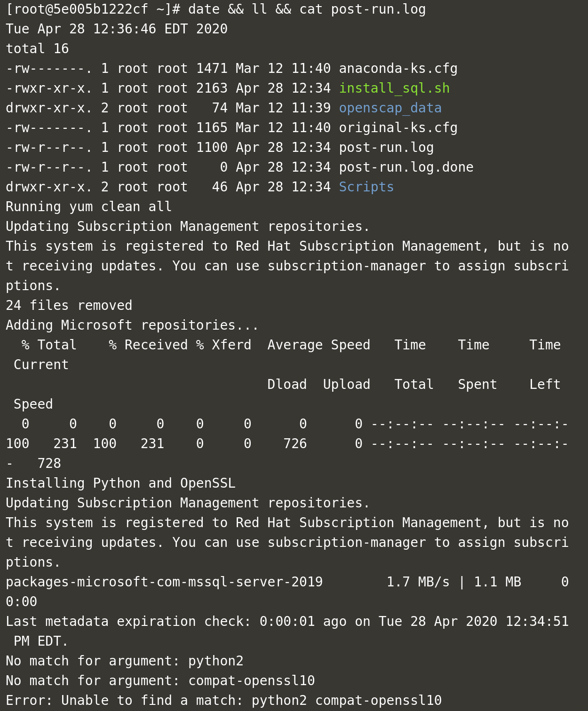Select the 'Running yum clean all' line

(x=88, y=206)
